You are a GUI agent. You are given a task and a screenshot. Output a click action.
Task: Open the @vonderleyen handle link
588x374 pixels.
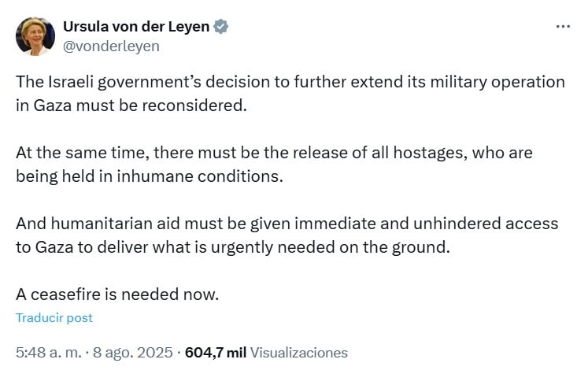[111, 46]
